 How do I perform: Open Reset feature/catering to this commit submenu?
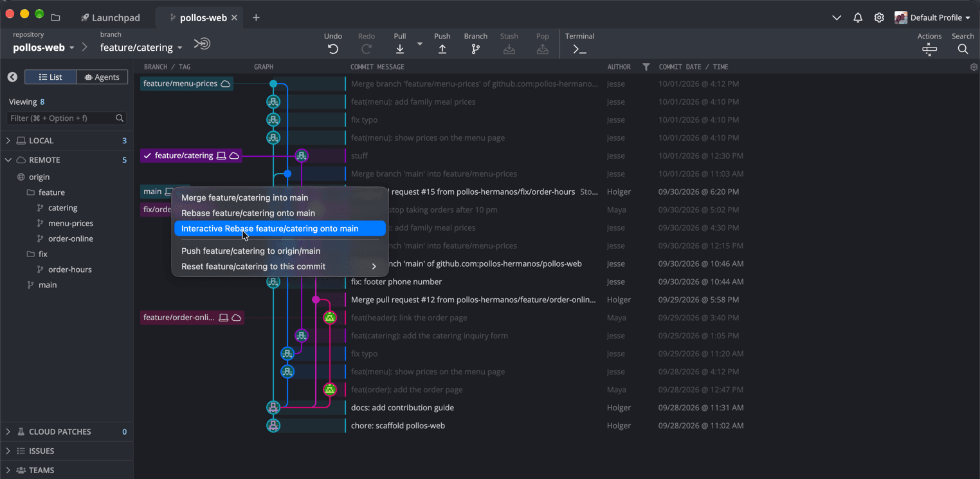point(280,266)
